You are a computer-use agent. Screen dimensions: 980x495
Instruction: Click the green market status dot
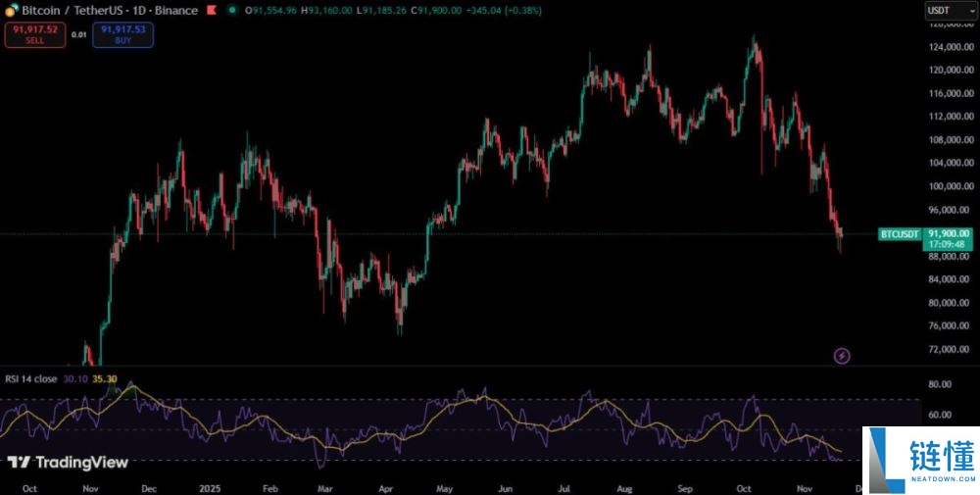tap(231, 10)
